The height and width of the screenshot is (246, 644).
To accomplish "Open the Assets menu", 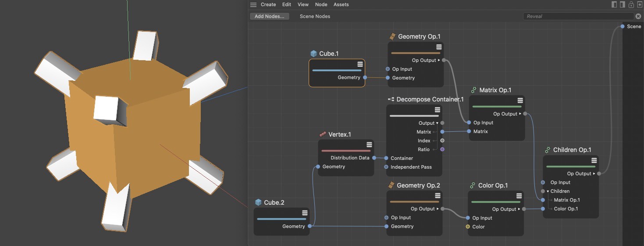I will click(x=341, y=4).
